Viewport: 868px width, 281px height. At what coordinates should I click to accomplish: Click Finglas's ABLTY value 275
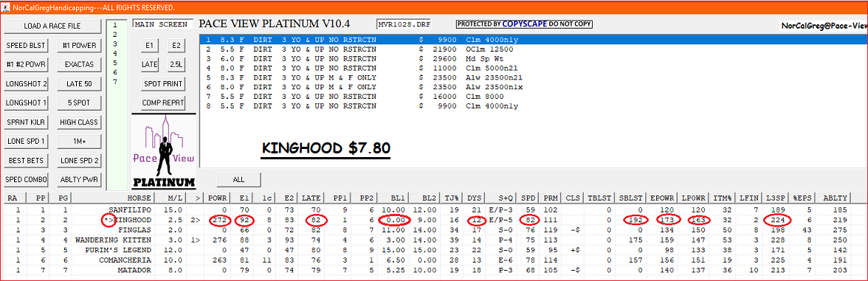[840, 229]
